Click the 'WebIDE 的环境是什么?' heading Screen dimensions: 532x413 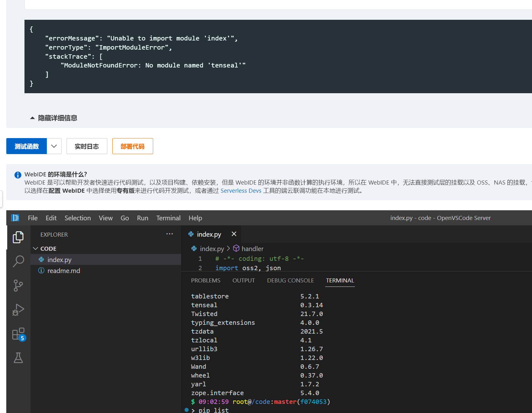56,174
